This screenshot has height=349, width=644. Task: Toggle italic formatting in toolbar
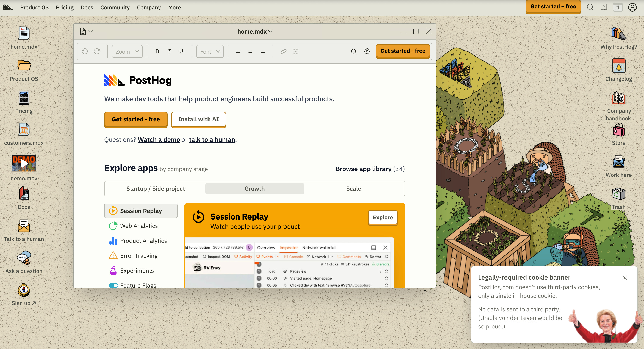169,51
